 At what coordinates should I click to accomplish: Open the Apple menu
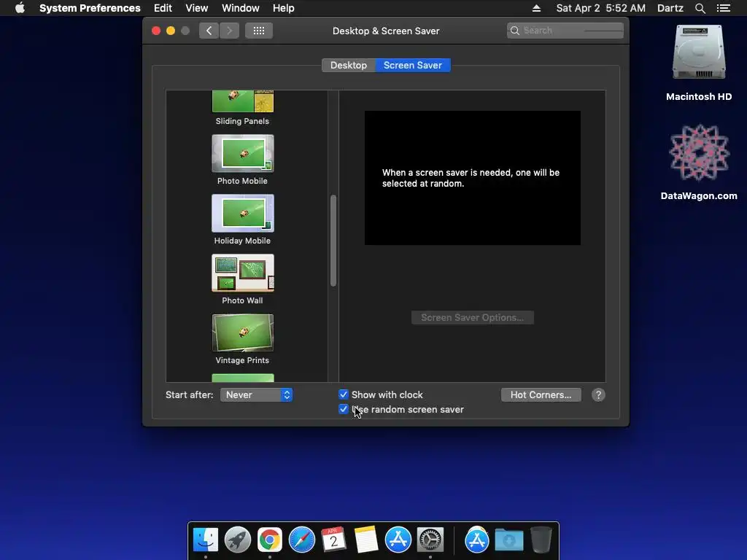[20, 8]
